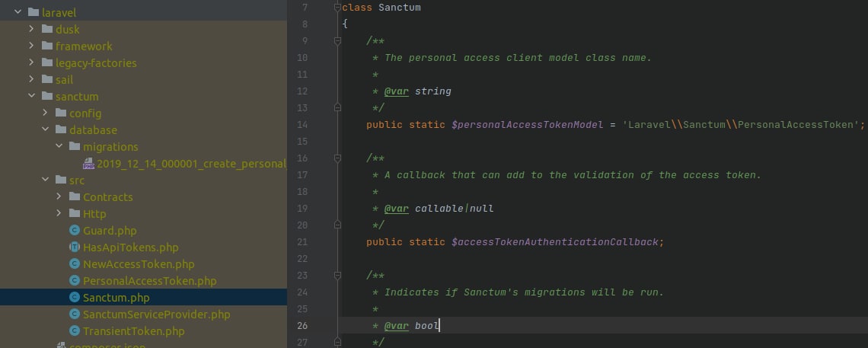Expand the Http folder chevron
This screenshot has width=868, height=348.
(x=59, y=213)
